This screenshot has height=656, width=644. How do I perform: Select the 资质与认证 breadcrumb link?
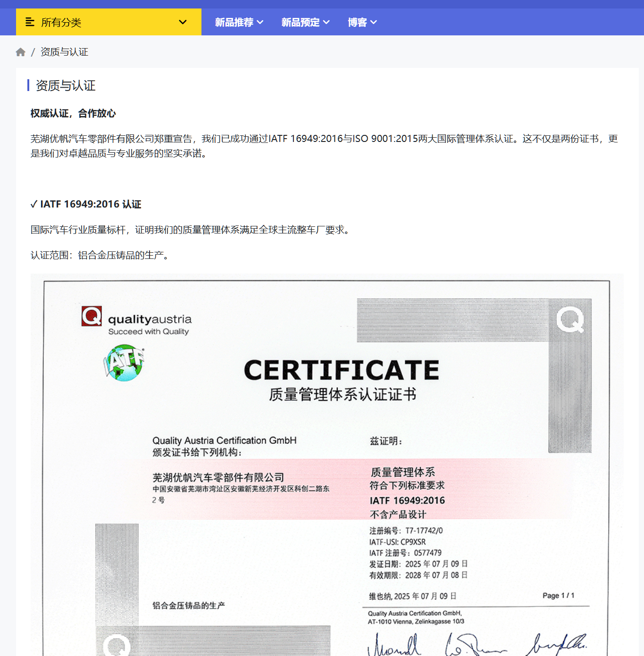[64, 52]
